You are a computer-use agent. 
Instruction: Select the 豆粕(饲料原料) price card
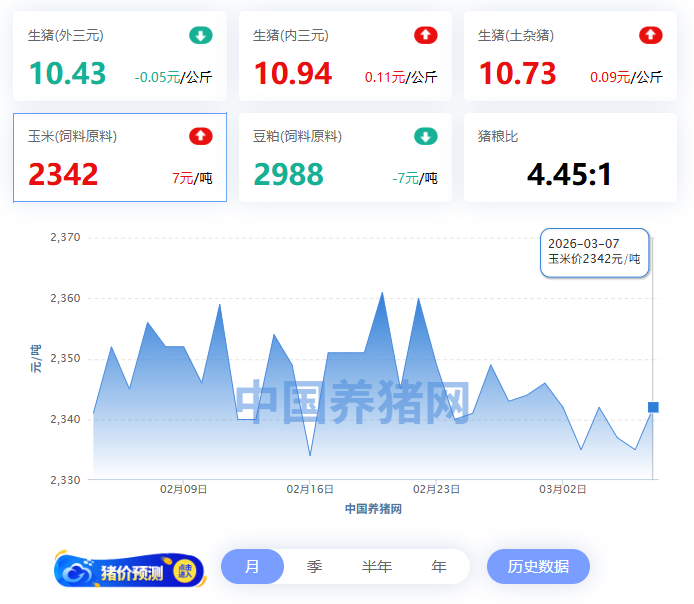pos(345,157)
